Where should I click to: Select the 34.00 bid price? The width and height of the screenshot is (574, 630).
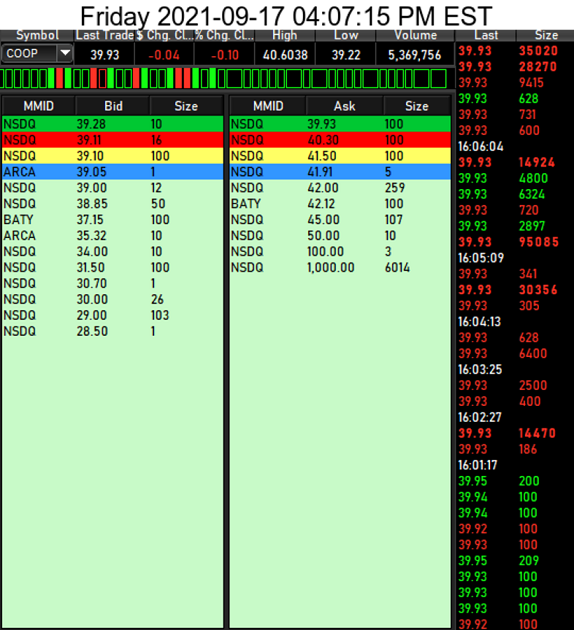point(92,252)
